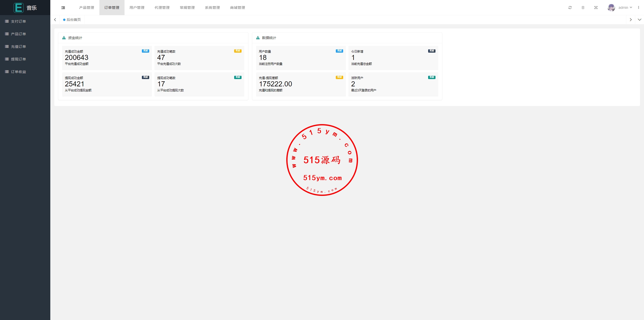This screenshot has height=320, width=644.
Task: Open the tab operations down chevron
Action: click(639, 20)
